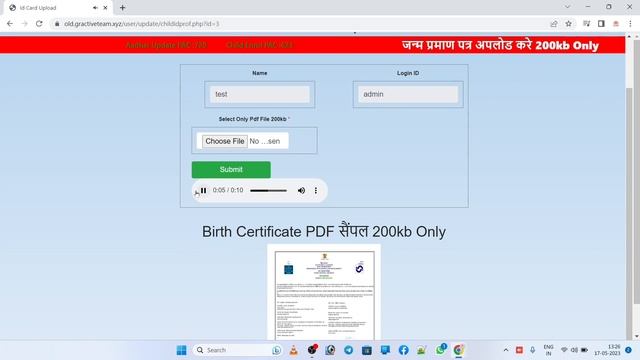Click the taskbar Search box
This screenshot has width=640, height=360.
point(238,350)
